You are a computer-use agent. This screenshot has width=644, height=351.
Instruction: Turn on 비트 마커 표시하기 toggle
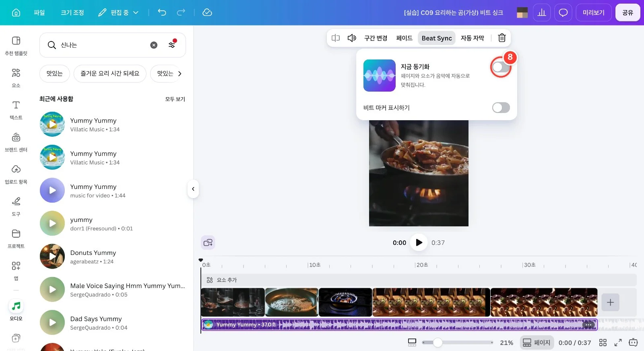501,107
